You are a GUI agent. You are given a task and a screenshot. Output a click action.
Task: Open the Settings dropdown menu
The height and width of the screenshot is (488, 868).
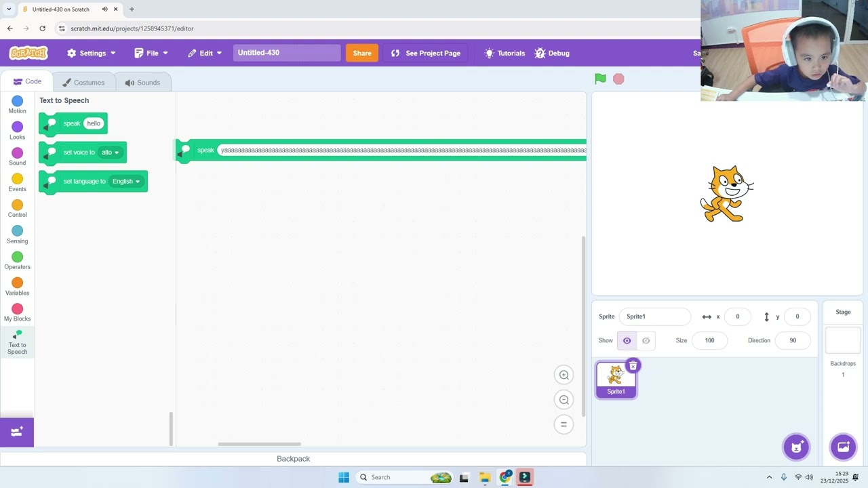coord(92,53)
